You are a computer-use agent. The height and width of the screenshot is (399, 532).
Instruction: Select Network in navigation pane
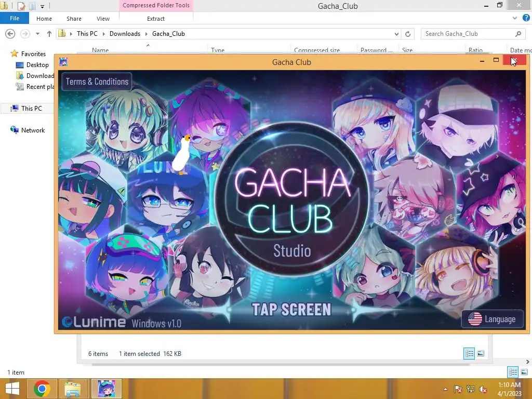(33, 130)
